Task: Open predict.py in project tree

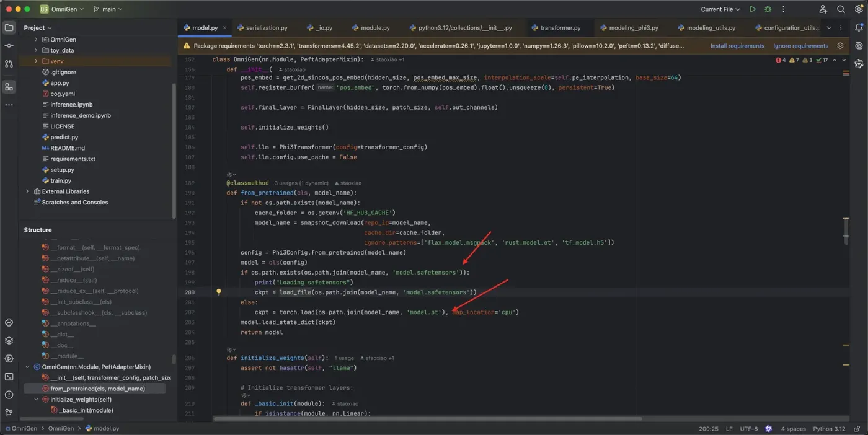Action: pos(64,137)
